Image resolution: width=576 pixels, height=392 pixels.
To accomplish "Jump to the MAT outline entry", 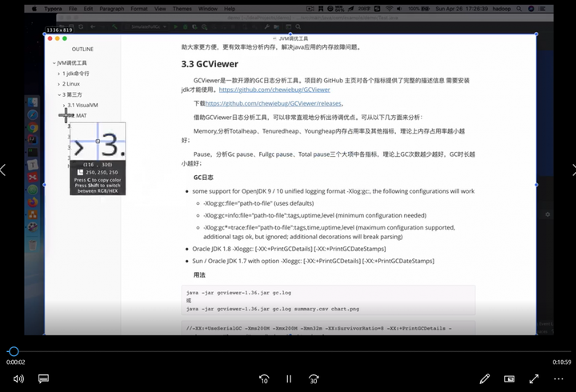I will pyautogui.click(x=81, y=115).
